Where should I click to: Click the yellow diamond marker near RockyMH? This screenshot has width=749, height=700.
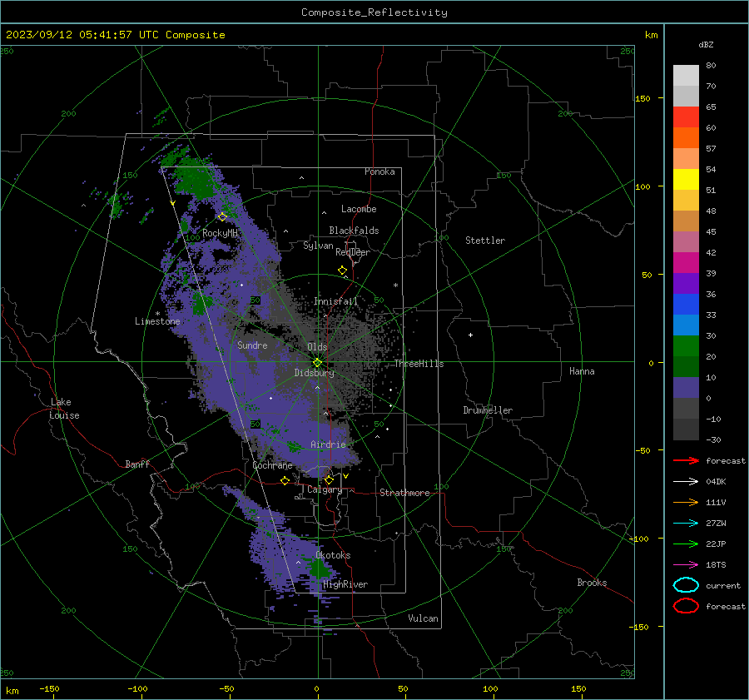[x=222, y=217]
